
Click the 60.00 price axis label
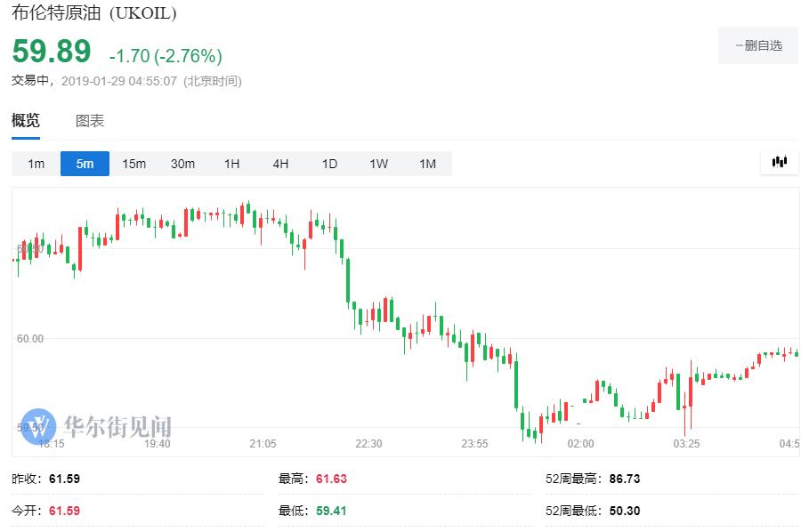(x=28, y=338)
